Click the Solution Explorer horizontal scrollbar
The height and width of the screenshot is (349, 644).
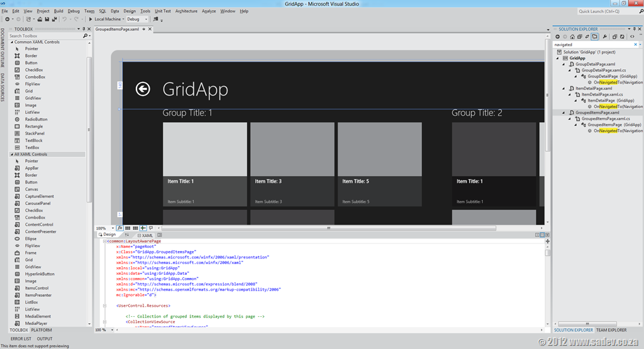[587, 324]
